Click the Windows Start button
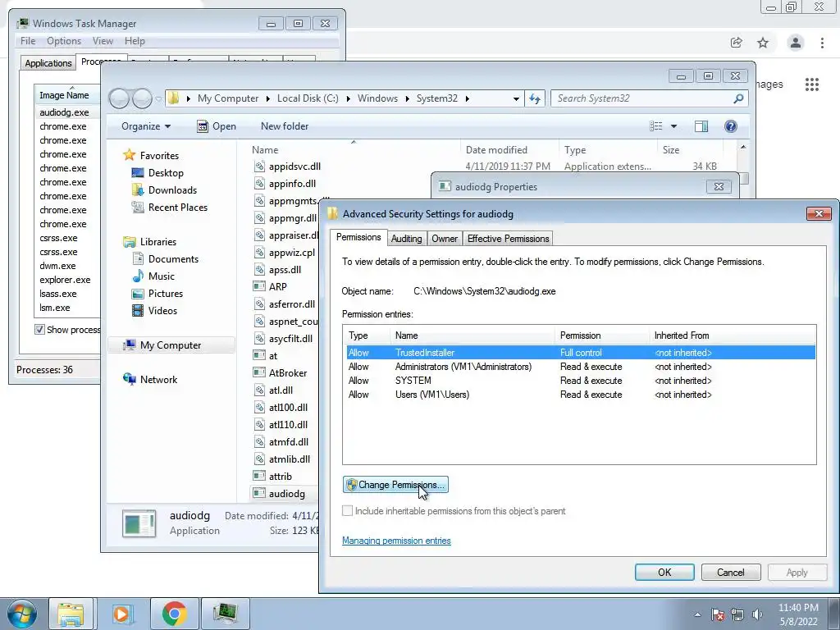 22,614
